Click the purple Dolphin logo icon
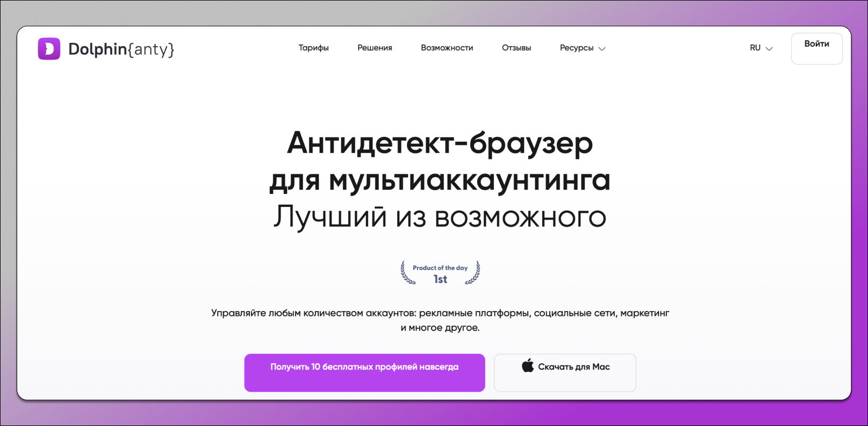The width and height of the screenshot is (868, 426). [49, 49]
